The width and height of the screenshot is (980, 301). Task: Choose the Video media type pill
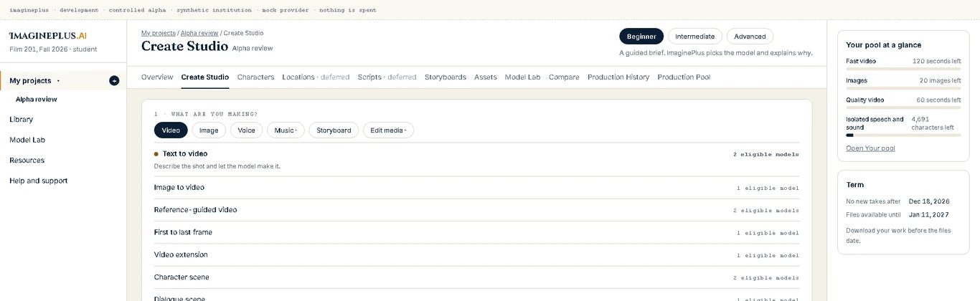point(171,130)
